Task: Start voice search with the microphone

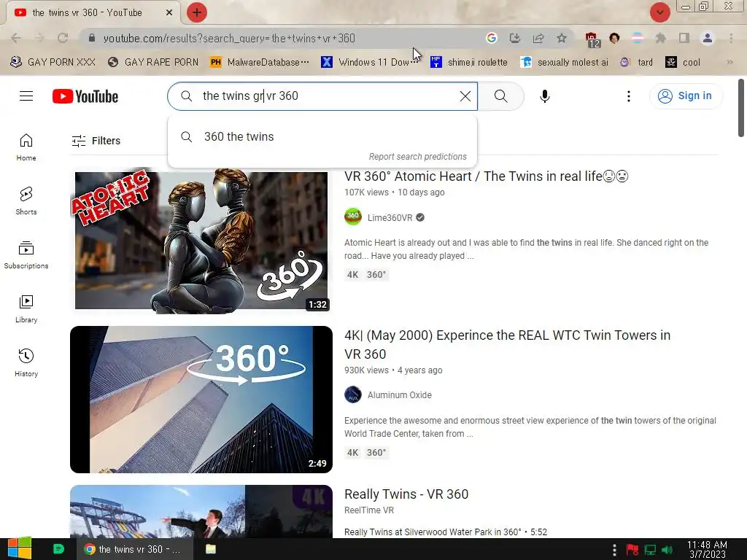Action: pyautogui.click(x=544, y=96)
